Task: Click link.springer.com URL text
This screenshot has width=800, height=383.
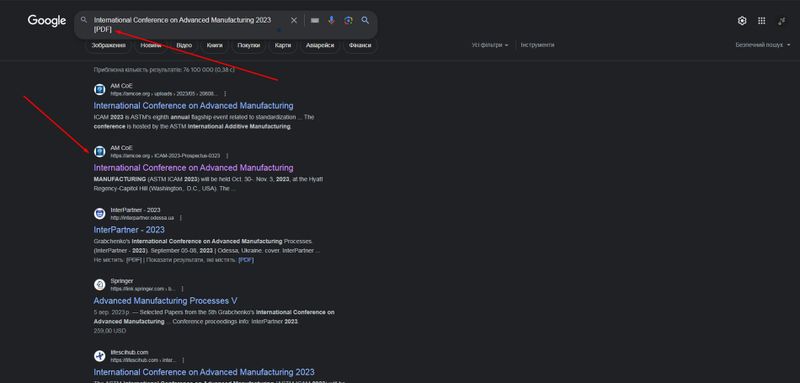Action: click(x=142, y=289)
